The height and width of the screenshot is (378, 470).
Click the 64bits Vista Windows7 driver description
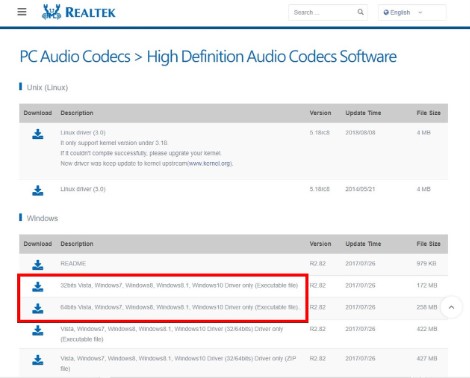[x=180, y=307]
